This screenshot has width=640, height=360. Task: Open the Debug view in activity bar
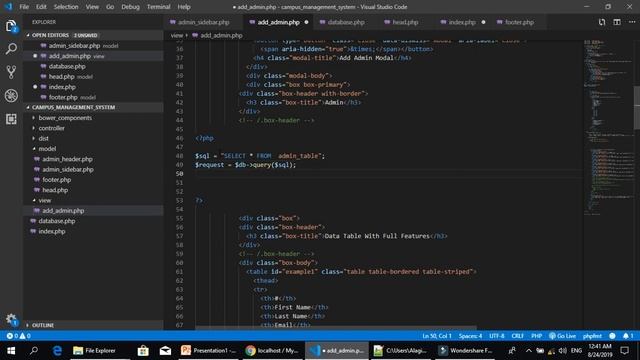[11, 96]
